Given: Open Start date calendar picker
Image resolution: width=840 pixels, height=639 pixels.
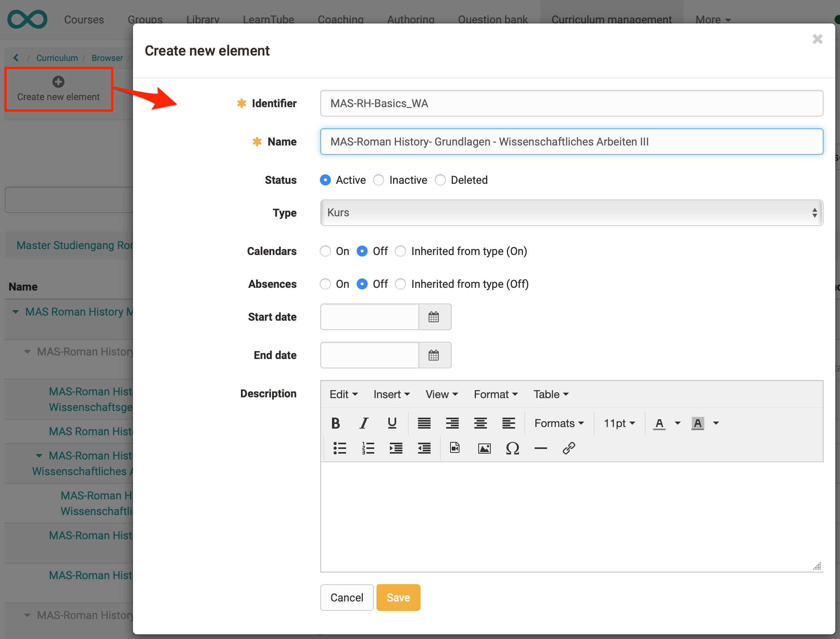Looking at the screenshot, I should coord(434,317).
